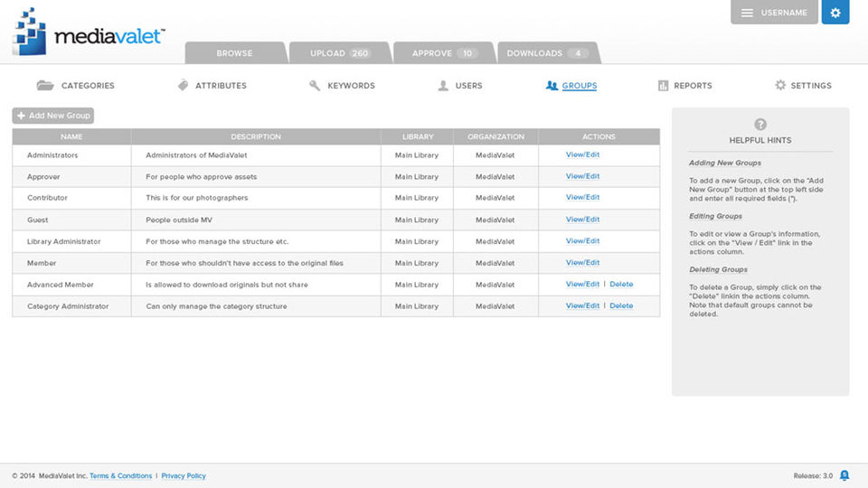Open the Downloads tab
The width and height of the screenshot is (868, 488).
(548, 53)
